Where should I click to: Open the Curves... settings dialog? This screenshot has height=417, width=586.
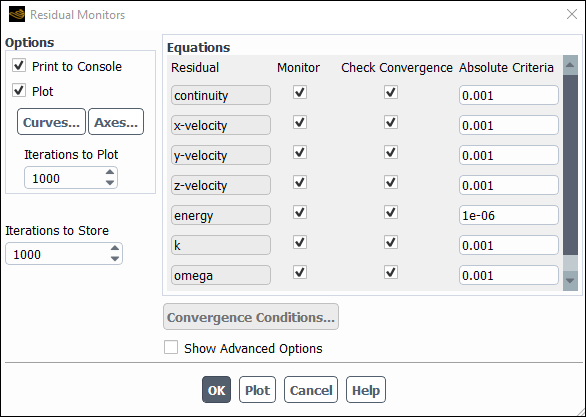51,122
